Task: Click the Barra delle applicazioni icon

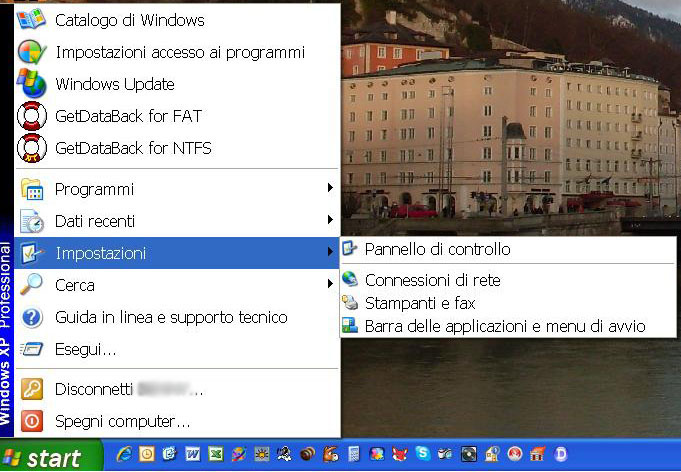Action: click(x=350, y=325)
